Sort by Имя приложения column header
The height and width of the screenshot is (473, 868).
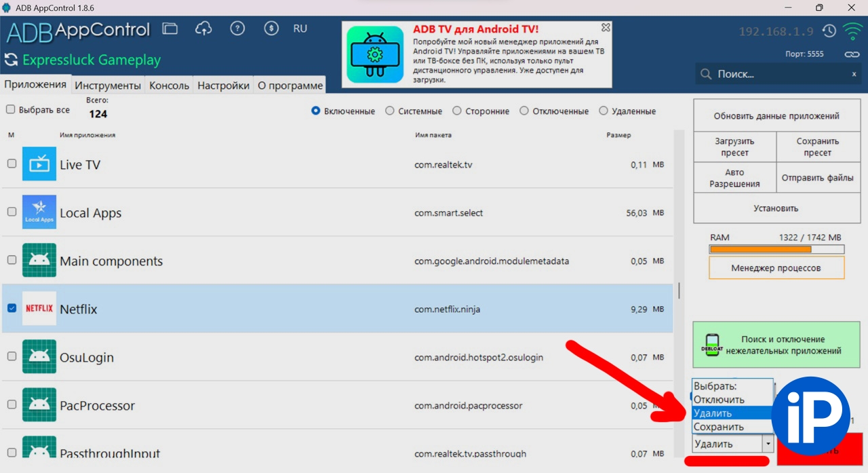tap(87, 135)
